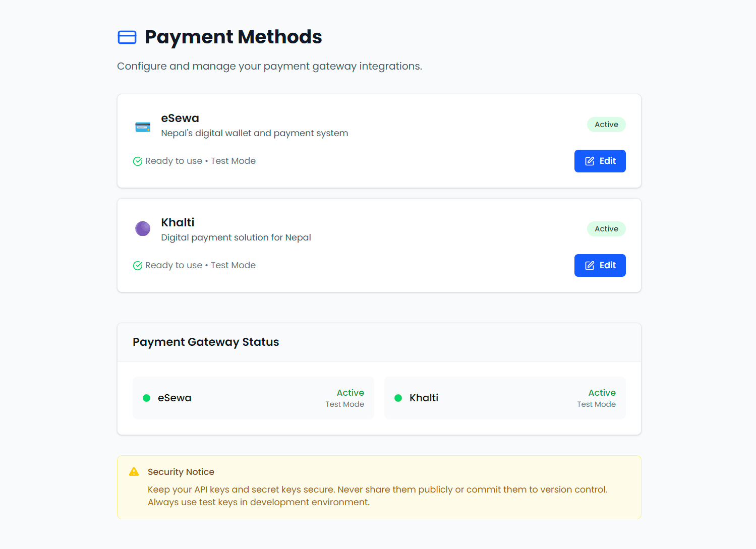This screenshot has height=549, width=756.
Task: Click the warning triangle in Security Notice
Action: click(x=134, y=471)
